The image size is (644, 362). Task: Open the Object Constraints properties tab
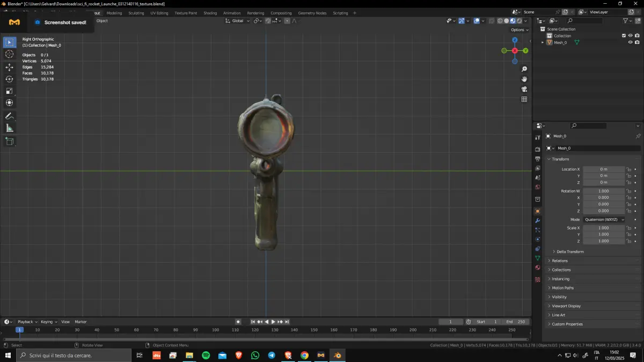click(x=538, y=249)
